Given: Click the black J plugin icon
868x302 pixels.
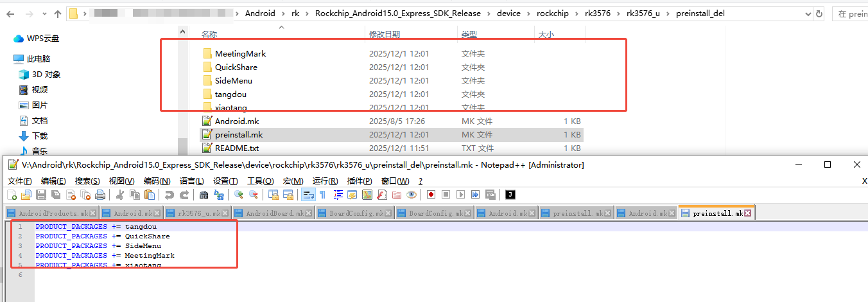Looking at the screenshot, I should click(x=509, y=195).
